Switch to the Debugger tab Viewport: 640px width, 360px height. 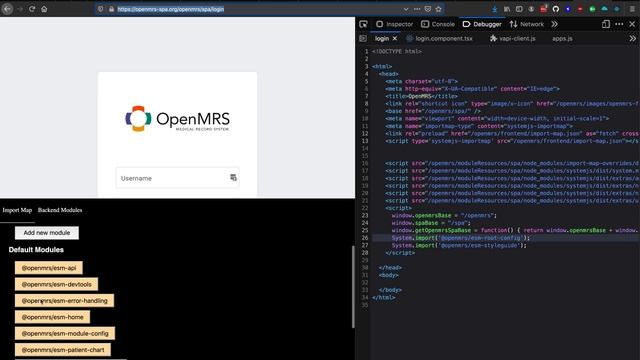tap(482, 24)
